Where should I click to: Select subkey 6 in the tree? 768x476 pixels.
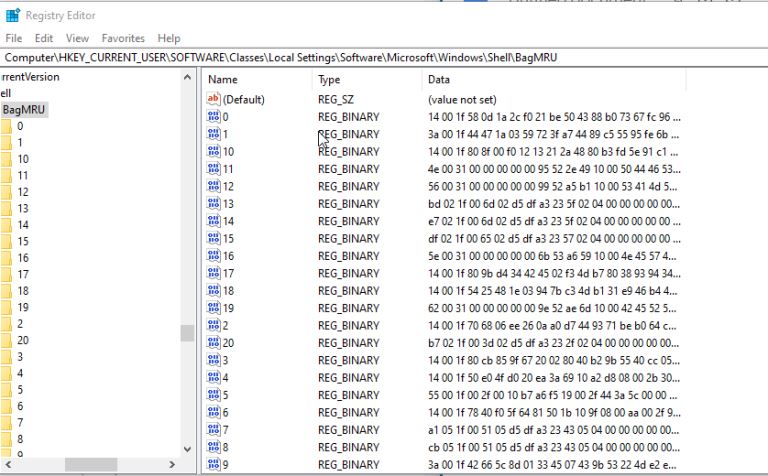20,406
